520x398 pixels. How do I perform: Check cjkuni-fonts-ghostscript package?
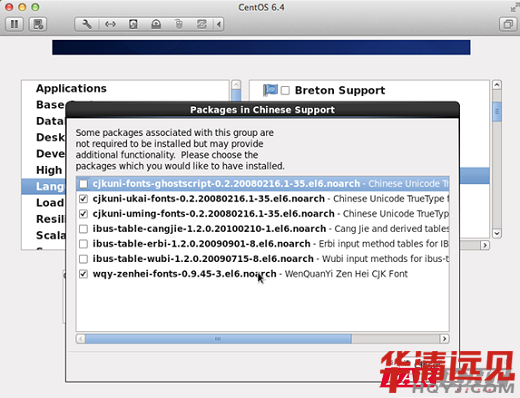[x=83, y=184]
